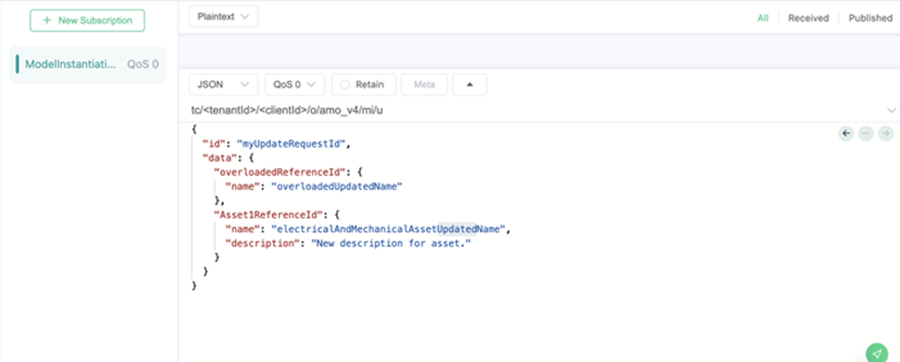Collapse the publish panel with the up triangle
Screen dimensions: 900x362
470,85
